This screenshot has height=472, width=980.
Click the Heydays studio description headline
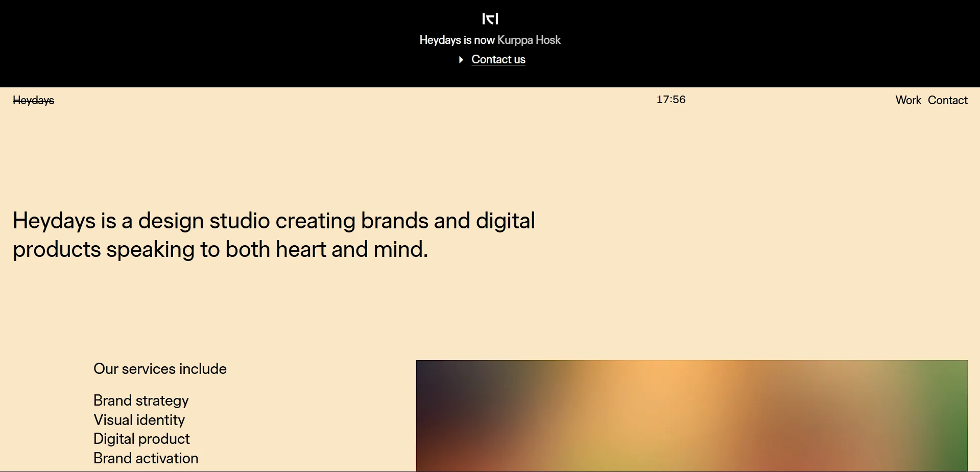tap(274, 234)
